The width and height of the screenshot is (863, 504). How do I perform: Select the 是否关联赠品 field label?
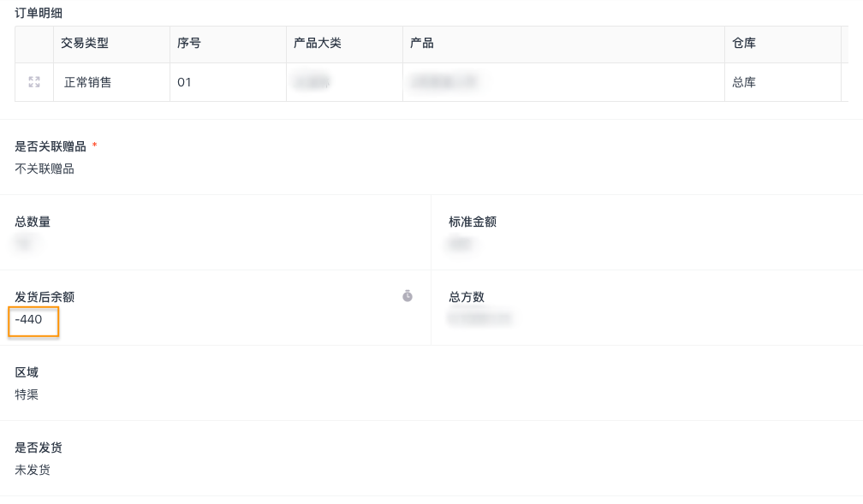[51, 146]
